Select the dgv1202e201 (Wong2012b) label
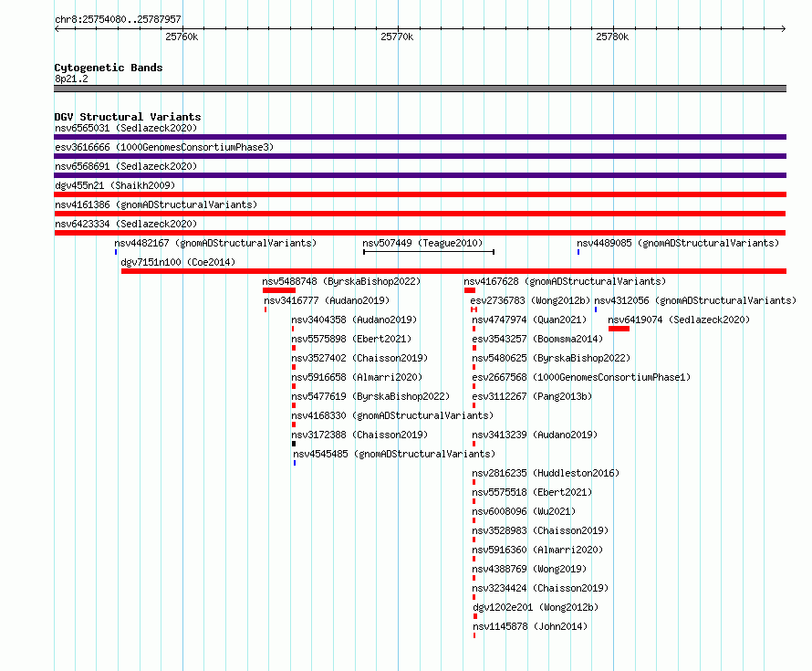Viewport: 812px width, 671px height. (x=536, y=607)
